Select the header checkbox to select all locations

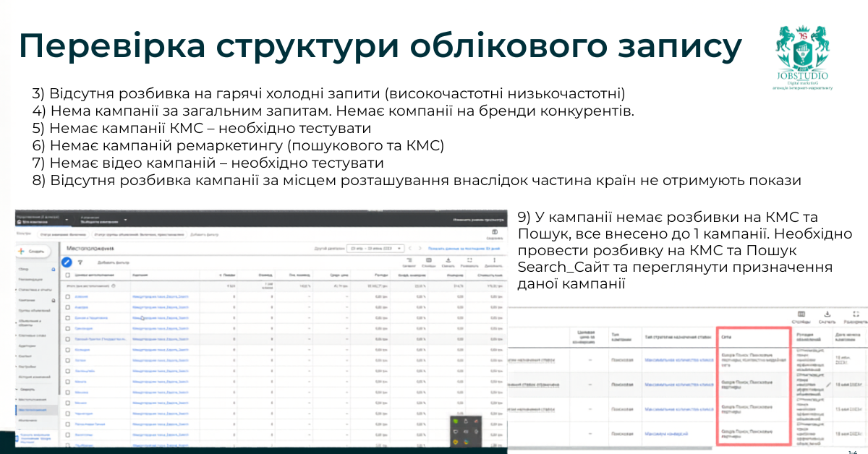click(x=68, y=275)
